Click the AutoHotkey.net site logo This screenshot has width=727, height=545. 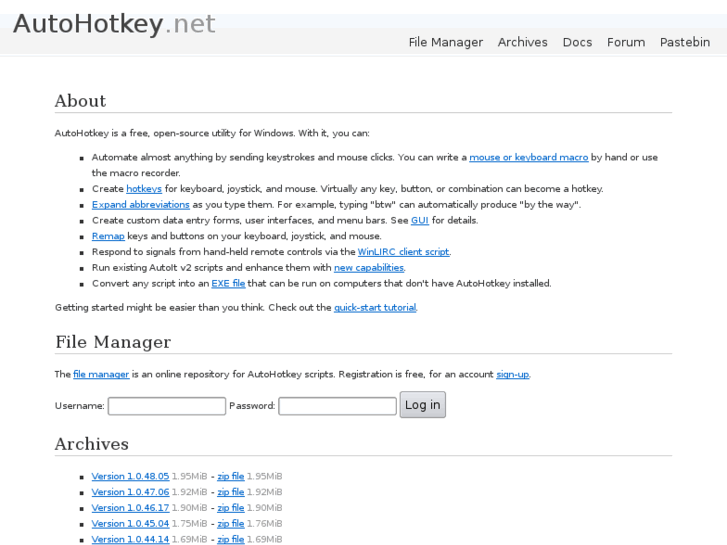114,24
